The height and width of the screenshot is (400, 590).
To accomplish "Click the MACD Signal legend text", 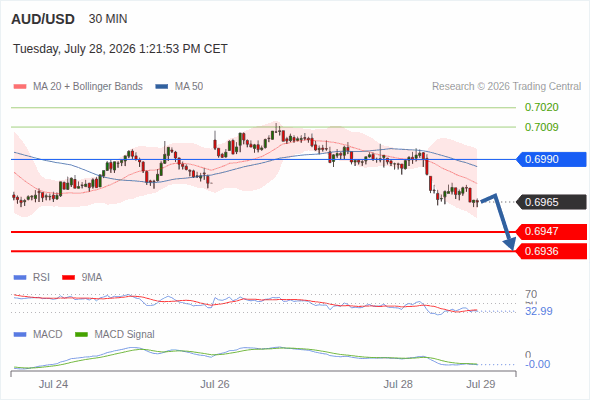I will pos(125,335).
